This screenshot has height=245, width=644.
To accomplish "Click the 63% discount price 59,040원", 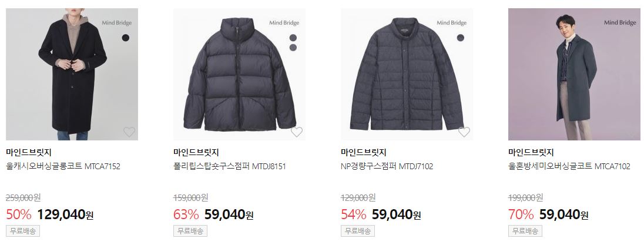I will pos(229,214).
